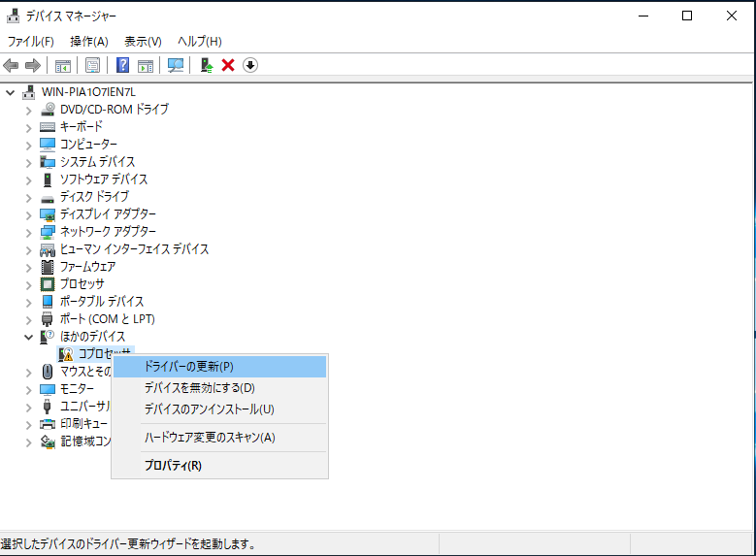Collapse the WIN-PIA1O7IEN7L root node
Screen dimensions: 756x556
[10, 92]
